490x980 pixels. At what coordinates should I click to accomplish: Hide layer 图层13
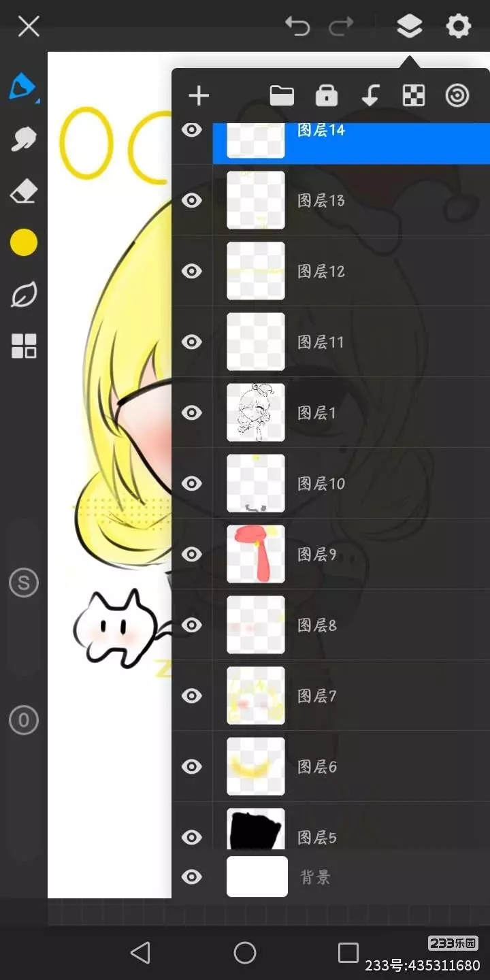pyautogui.click(x=192, y=200)
